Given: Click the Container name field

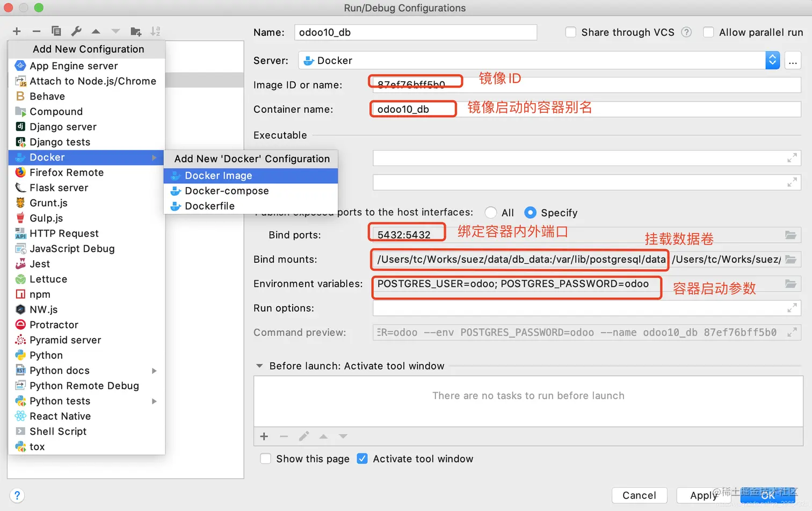Looking at the screenshot, I should (587, 109).
